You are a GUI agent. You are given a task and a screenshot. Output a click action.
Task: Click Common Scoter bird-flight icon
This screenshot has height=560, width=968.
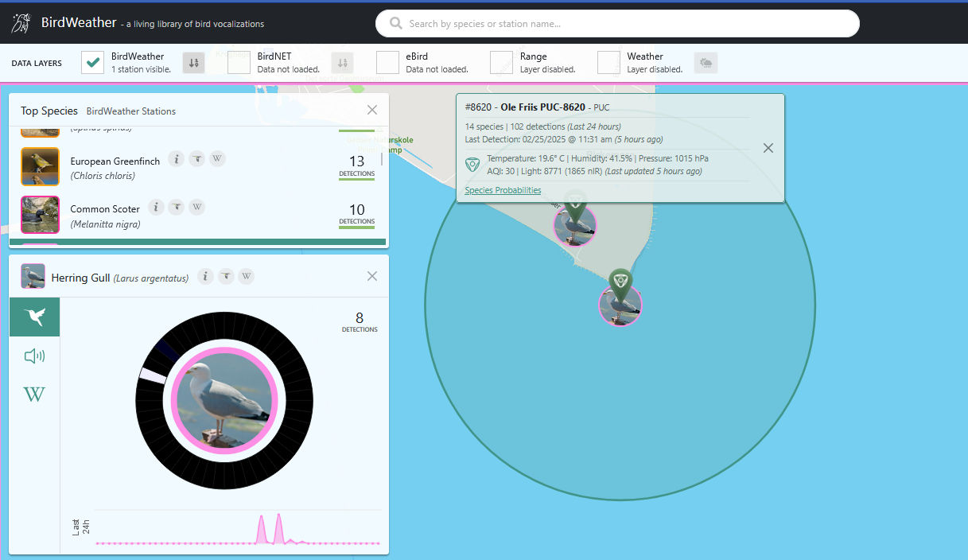point(177,208)
